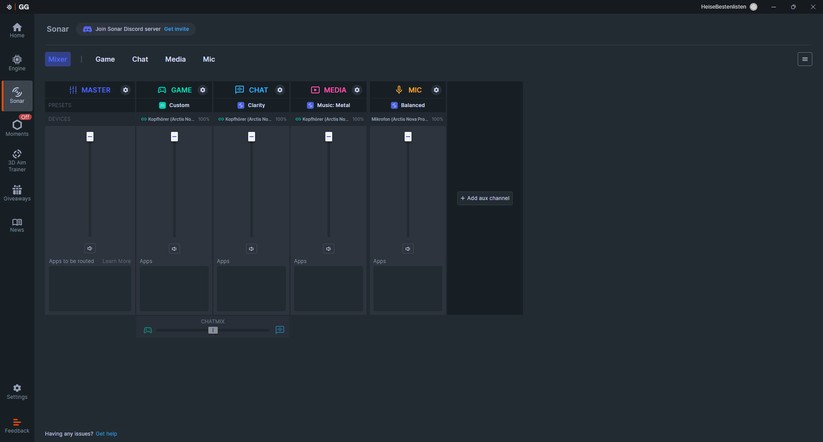Screen dimensions: 823x442
Task: Mute the Game channel
Action: pos(174,248)
